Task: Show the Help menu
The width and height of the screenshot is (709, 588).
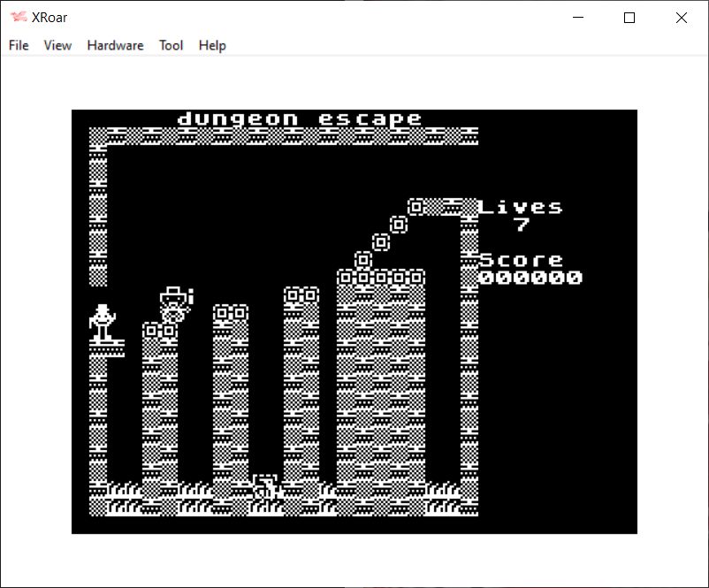Action: point(212,45)
